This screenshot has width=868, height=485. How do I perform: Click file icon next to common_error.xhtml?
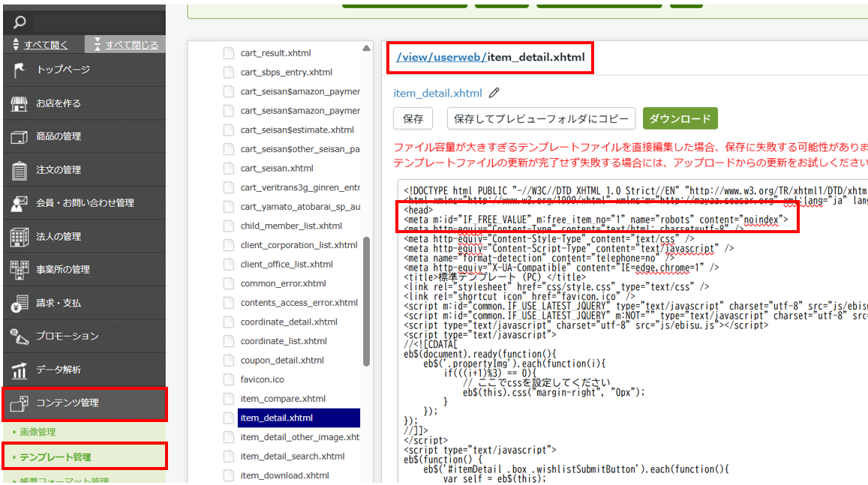228,283
